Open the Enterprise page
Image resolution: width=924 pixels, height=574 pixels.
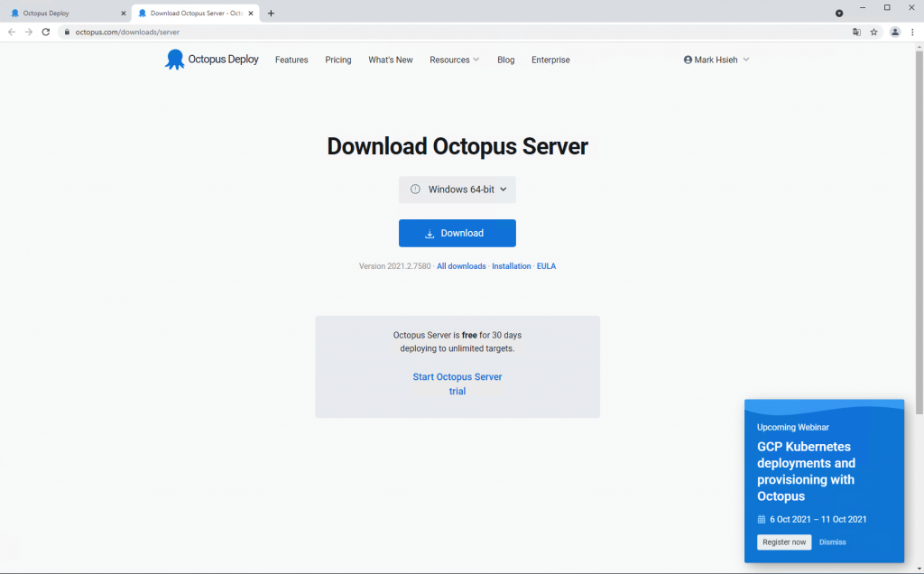tap(550, 60)
